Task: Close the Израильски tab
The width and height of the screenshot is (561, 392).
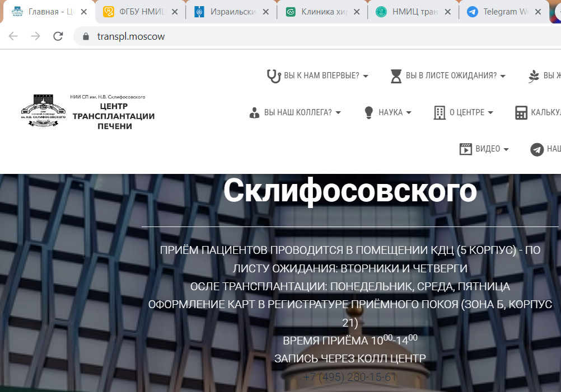Action: [265, 12]
